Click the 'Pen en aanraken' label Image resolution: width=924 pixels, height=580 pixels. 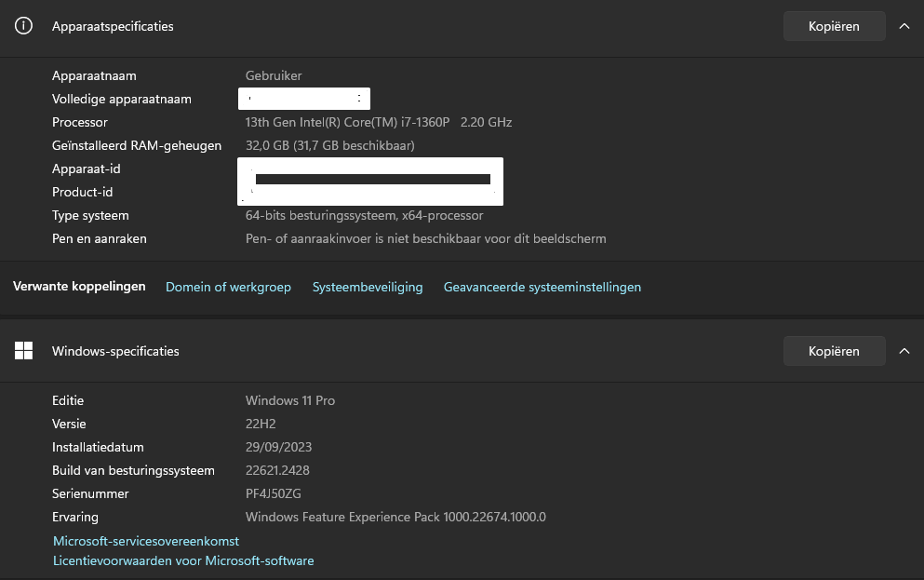[99, 238]
